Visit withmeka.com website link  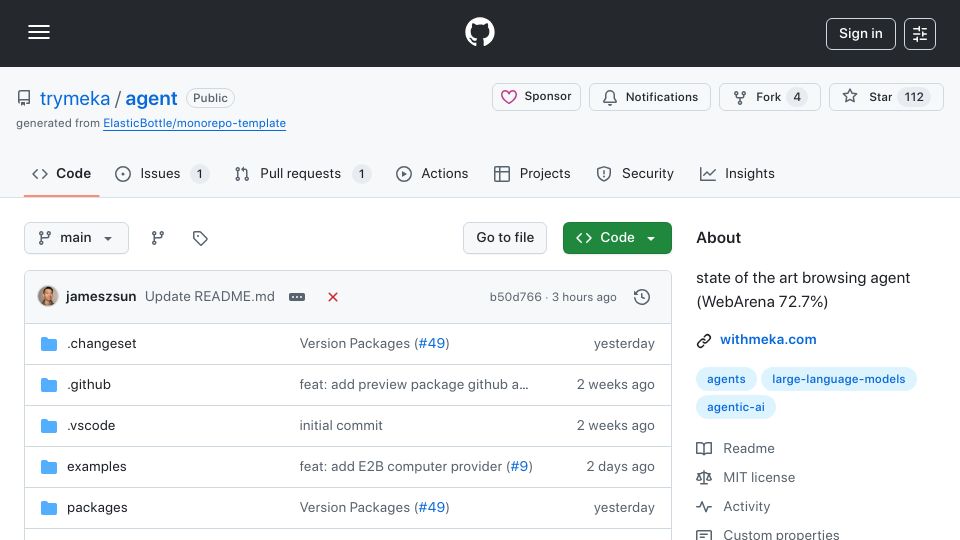click(x=768, y=340)
